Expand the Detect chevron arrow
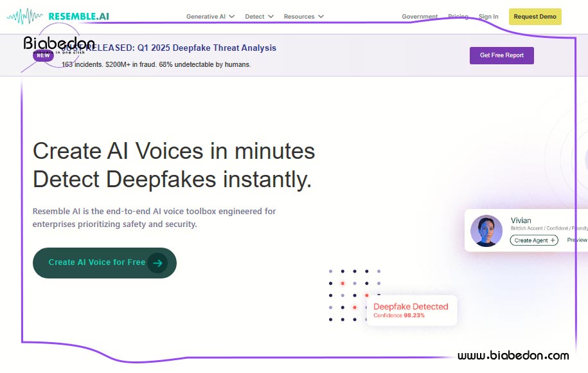This screenshot has height=373, width=588. [x=271, y=17]
